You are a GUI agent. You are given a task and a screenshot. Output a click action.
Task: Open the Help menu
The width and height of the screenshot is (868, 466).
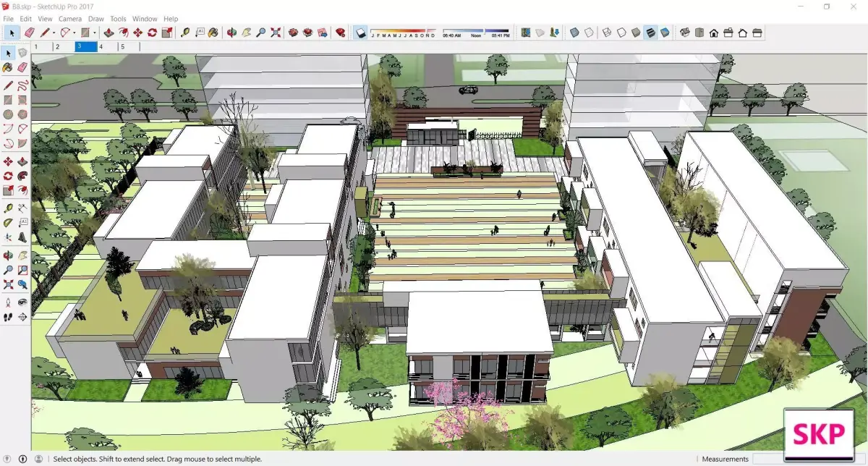click(171, 18)
